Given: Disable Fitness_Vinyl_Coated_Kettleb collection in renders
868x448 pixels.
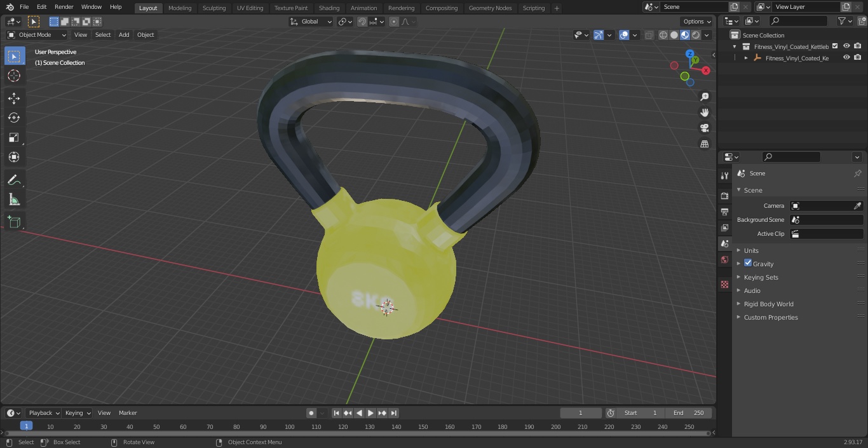Looking at the screenshot, I should click(858, 46).
